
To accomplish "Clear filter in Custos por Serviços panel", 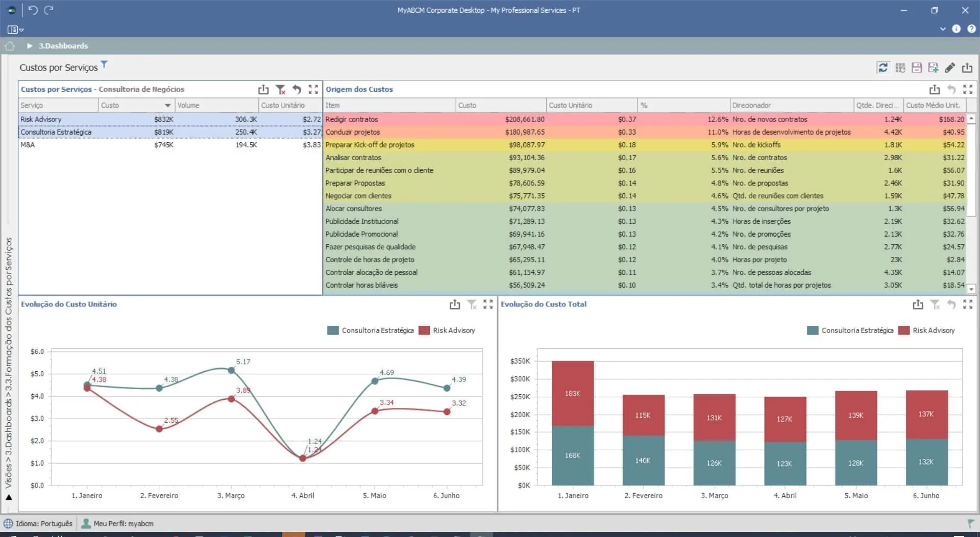I will tap(280, 90).
